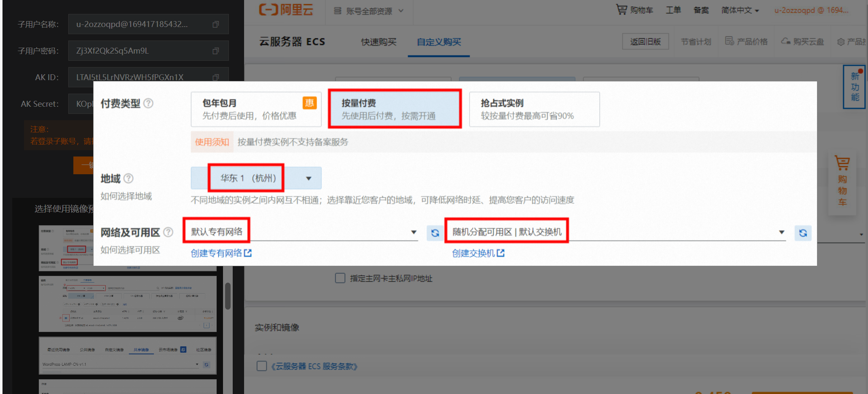Click the help icon beside 网络及可用区
The height and width of the screenshot is (394, 868).
pos(168,232)
